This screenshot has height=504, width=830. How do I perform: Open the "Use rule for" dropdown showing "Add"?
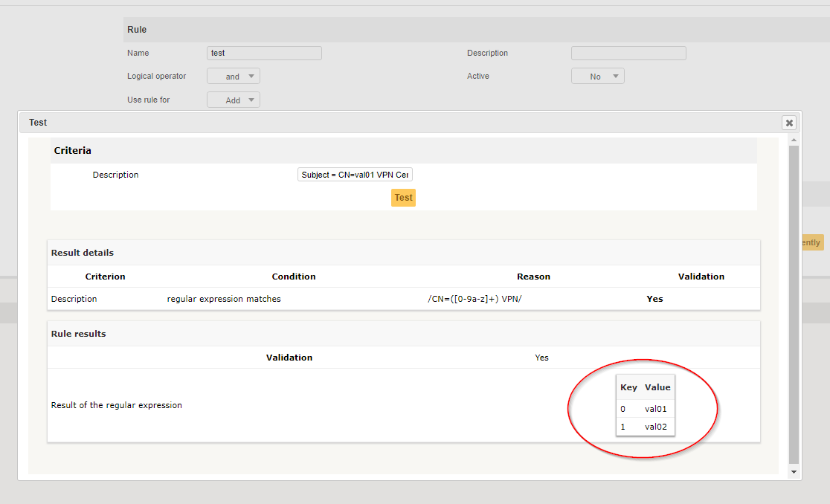[233, 99]
